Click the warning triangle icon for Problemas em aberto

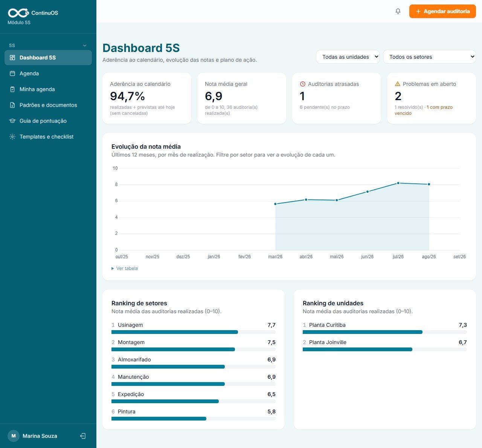click(x=397, y=84)
